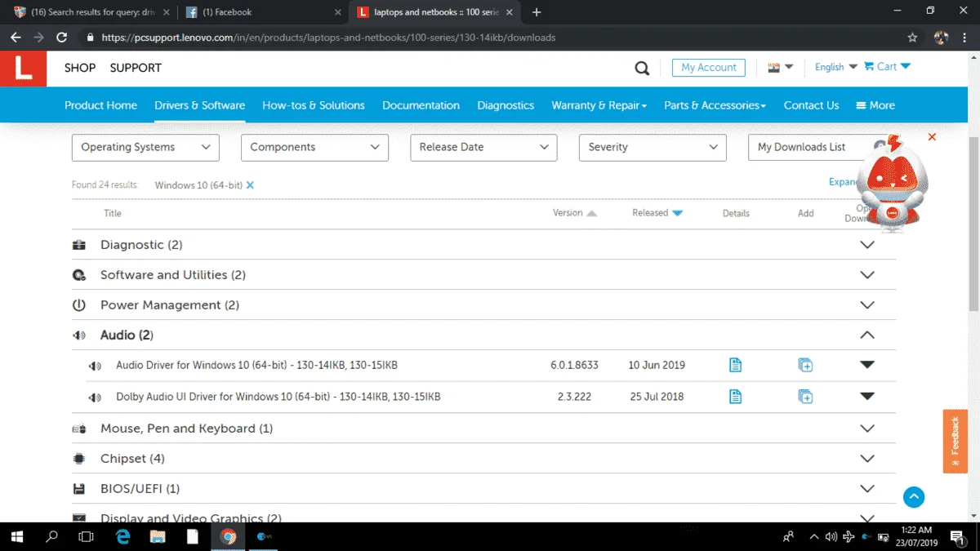
Task: Add Audio Driver to downloads list
Action: (x=805, y=365)
